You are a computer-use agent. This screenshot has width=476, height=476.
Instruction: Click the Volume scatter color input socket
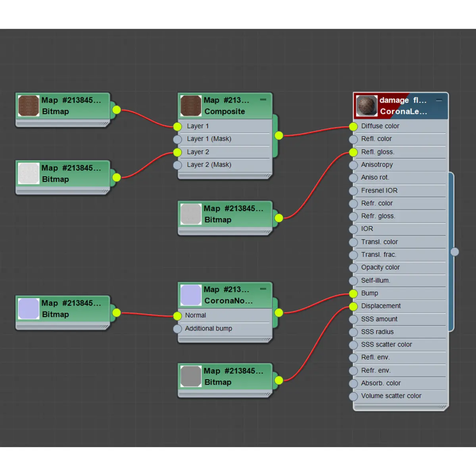coord(353,397)
